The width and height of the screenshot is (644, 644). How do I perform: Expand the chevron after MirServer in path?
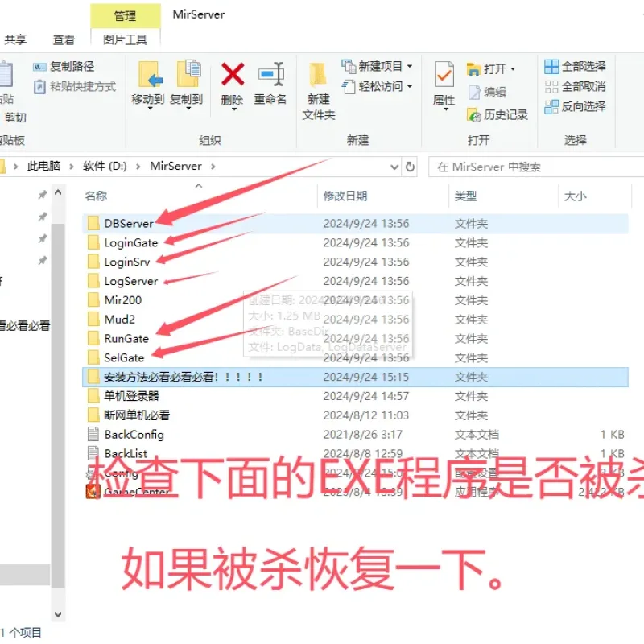tap(213, 167)
